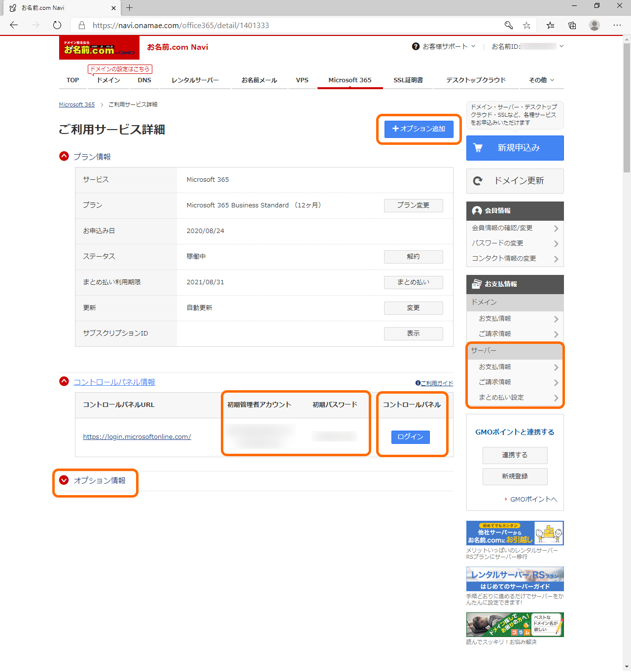Open the ドメイン探し column banner
The width and height of the screenshot is (631, 672).
(515, 625)
